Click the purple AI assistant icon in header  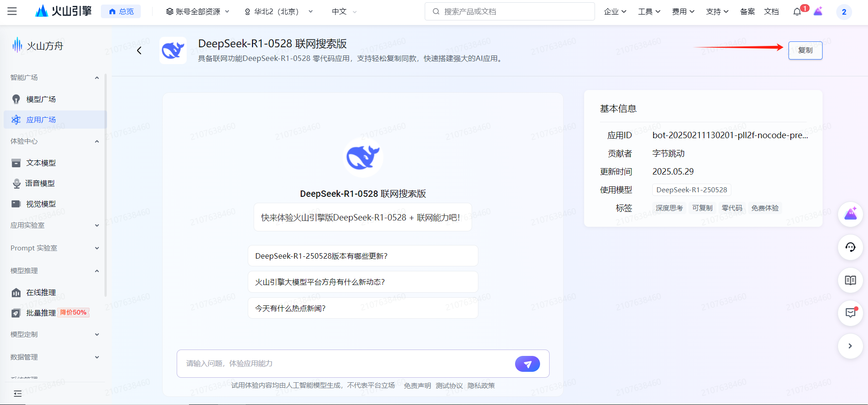coord(818,11)
